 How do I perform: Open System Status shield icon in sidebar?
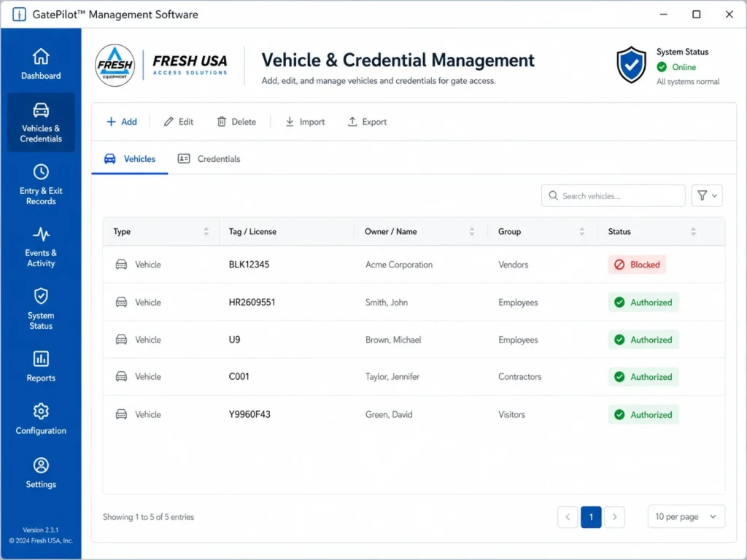point(41,296)
